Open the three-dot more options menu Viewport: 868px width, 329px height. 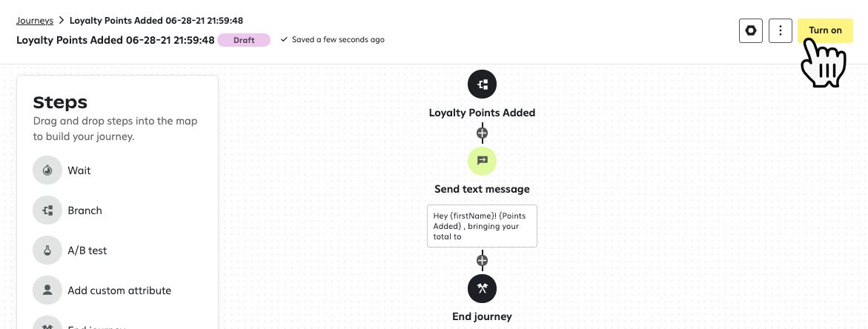780,30
